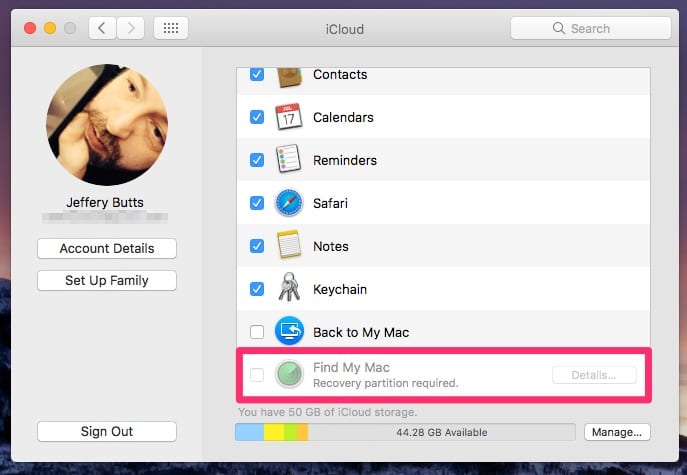Click 'Recovery partition required.' text
This screenshot has height=475, width=687.
pos(386,383)
